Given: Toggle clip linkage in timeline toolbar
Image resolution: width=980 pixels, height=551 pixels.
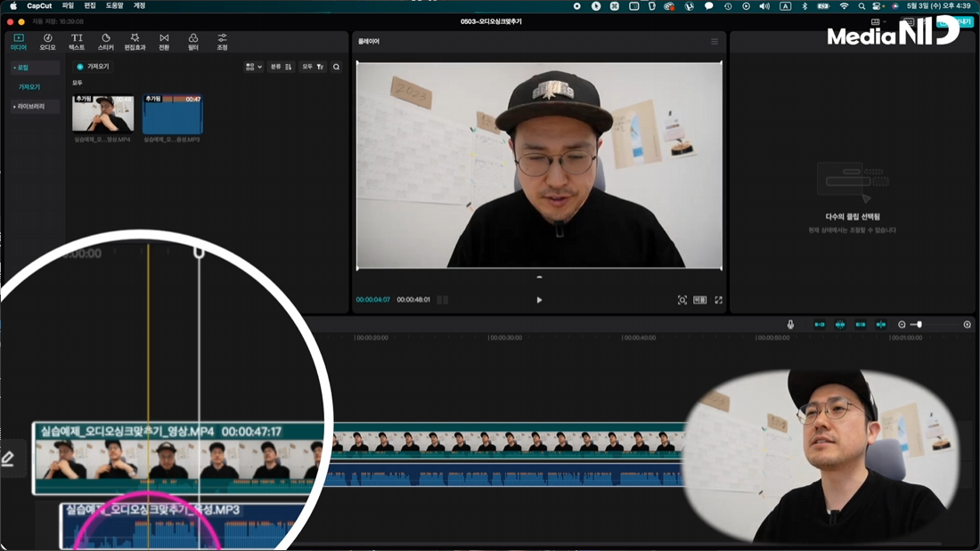Looking at the screenshot, I should click(x=861, y=324).
